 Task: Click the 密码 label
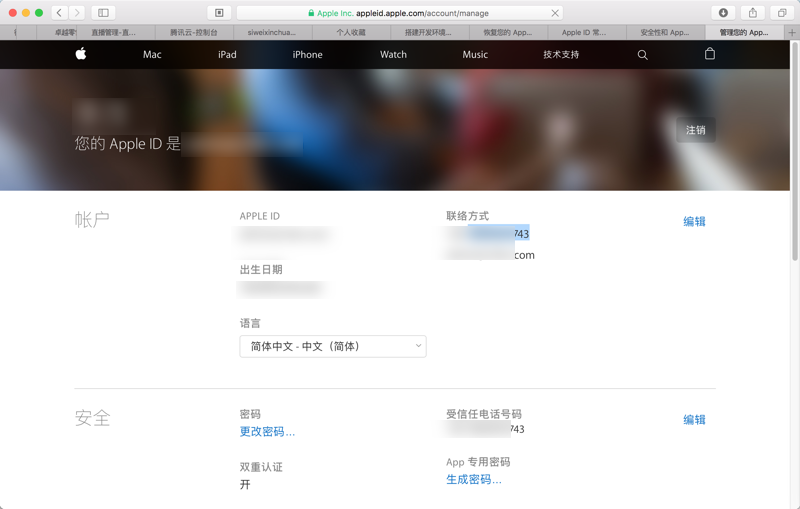point(250,414)
